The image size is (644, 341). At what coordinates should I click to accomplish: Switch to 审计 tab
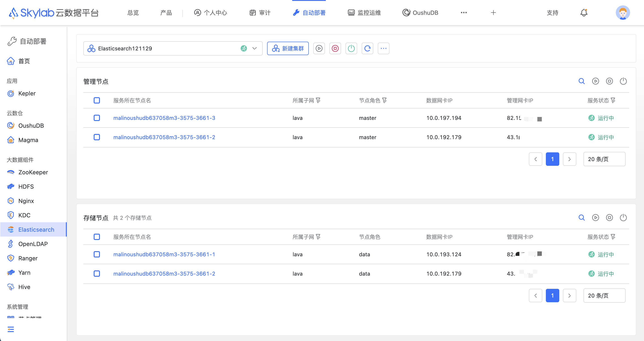click(260, 13)
